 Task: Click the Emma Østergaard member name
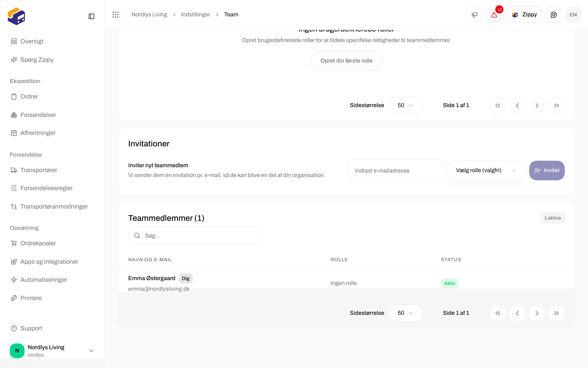(152, 278)
